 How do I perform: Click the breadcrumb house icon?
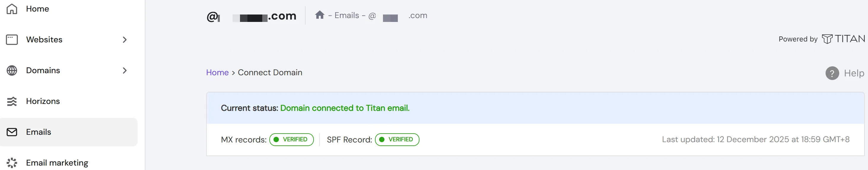click(319, 15)
